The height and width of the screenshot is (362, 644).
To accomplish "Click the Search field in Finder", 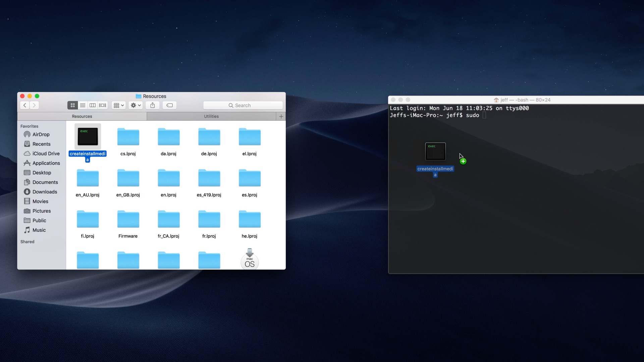I will click(243, 105).
